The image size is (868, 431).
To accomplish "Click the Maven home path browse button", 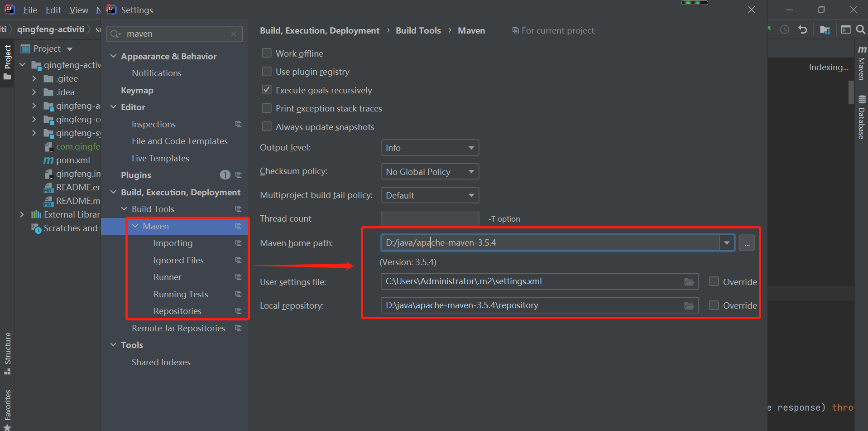I will (x=747, y=243).
